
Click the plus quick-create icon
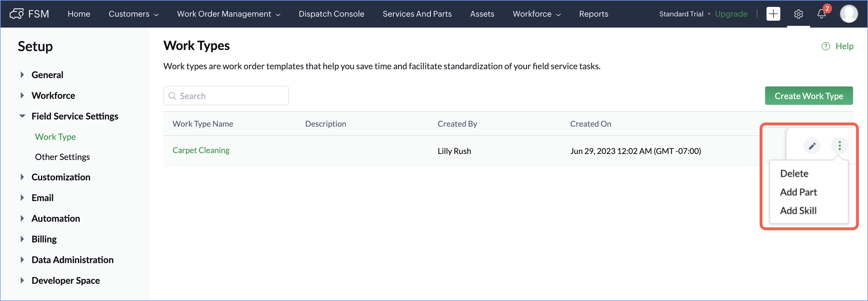click(x=773, y=14)
